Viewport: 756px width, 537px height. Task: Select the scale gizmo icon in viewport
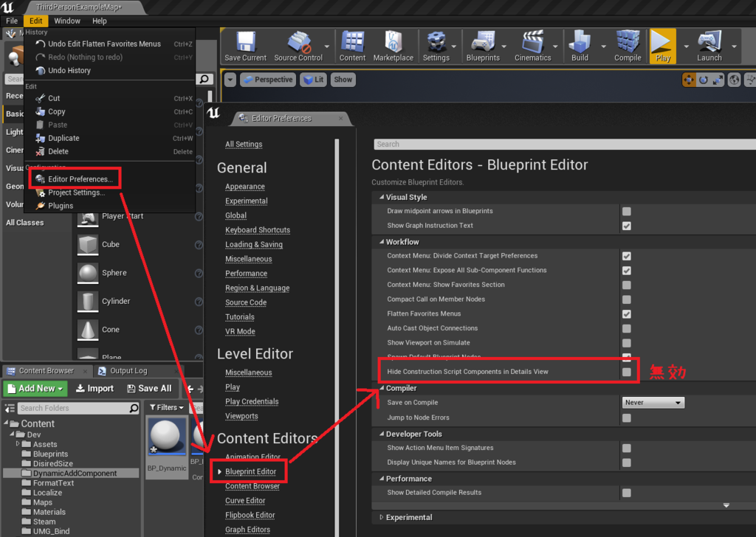coord(718,80)
